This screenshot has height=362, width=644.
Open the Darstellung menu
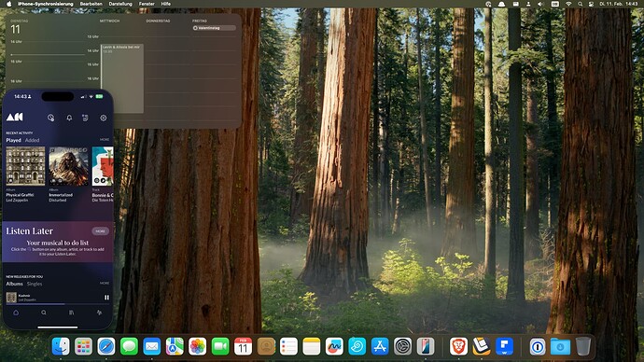pos(120,4)
